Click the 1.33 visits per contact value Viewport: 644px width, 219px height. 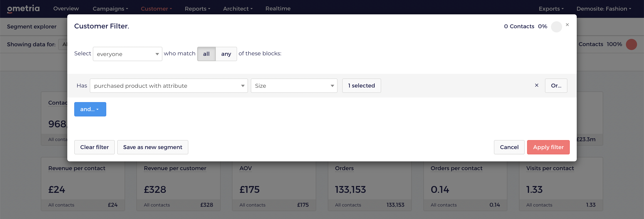pos(534,190)
